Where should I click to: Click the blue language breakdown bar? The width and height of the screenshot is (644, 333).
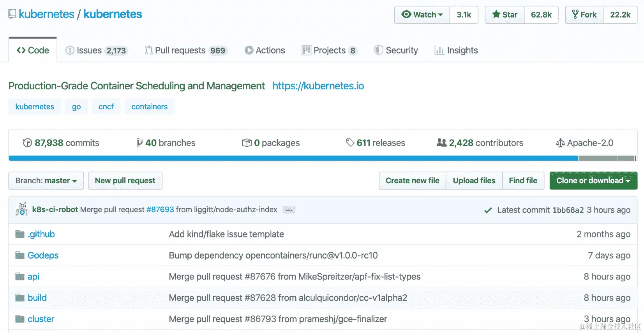point(293,158)
